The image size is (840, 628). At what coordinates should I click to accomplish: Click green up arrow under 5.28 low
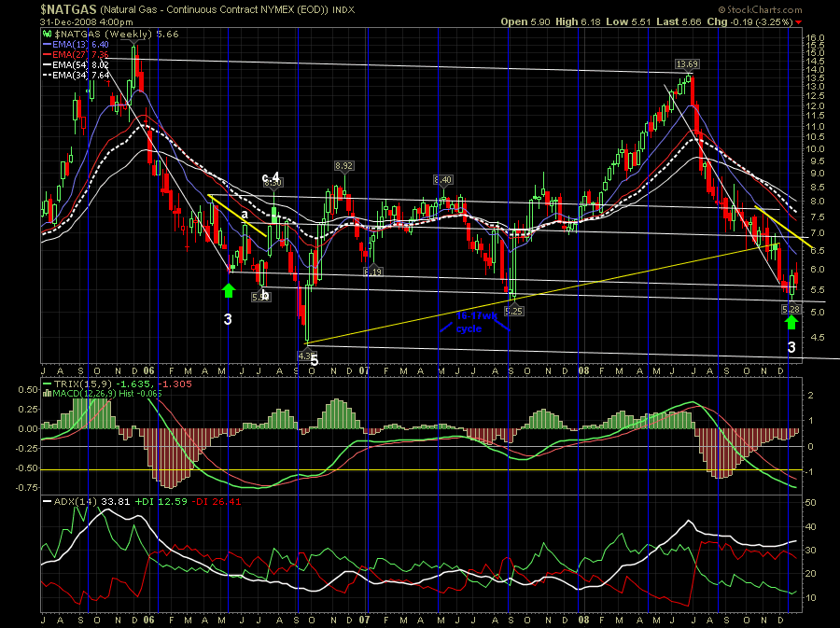pyautogui.click(x=791, y=322)
